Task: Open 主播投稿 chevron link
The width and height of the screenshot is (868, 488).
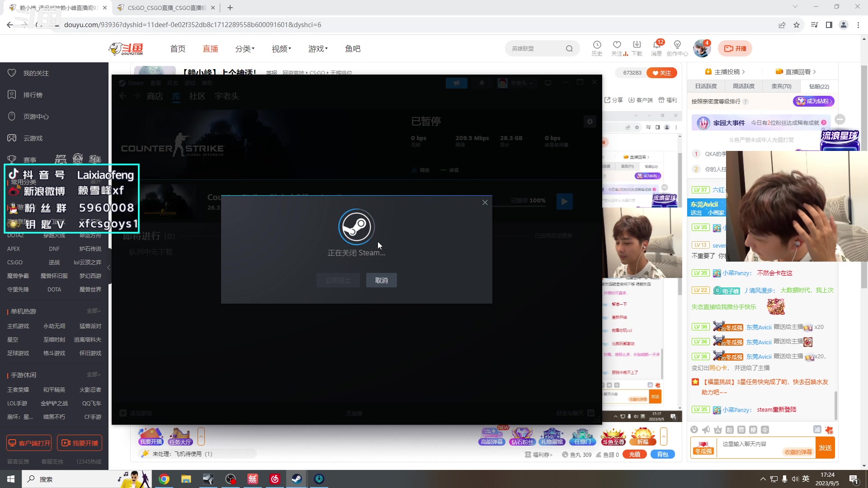Action: [725, 72]
